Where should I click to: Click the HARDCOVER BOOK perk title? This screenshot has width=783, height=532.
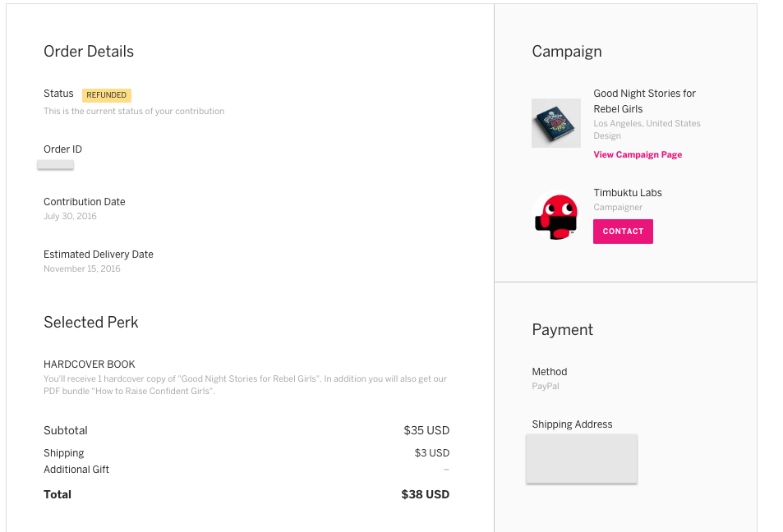point(90,365)
